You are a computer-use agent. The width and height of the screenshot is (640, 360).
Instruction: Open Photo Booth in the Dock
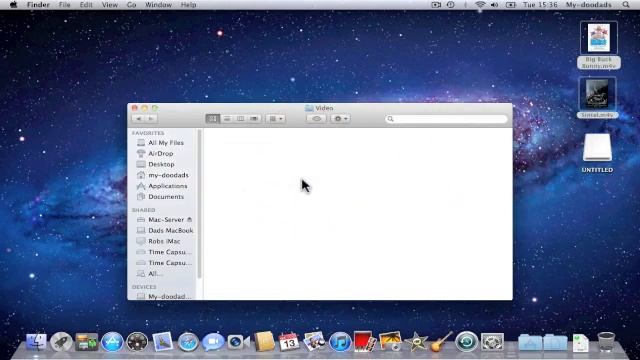pos(364,342)
